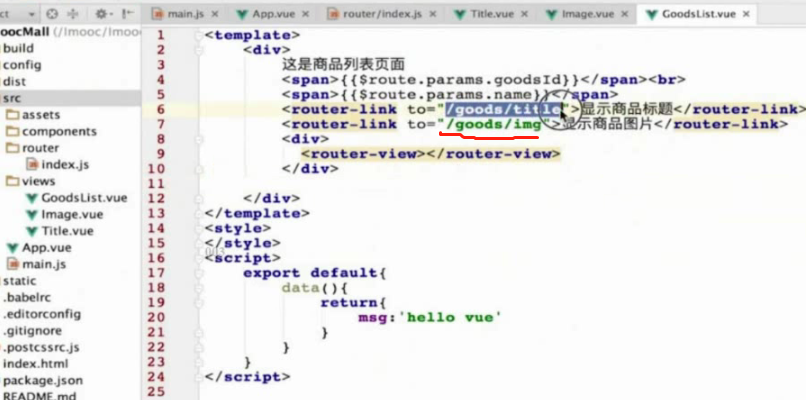Viewport: 806px width, 400px height.
Task: Click the closing script tag on line 24
Action: (x=247, y=377)
